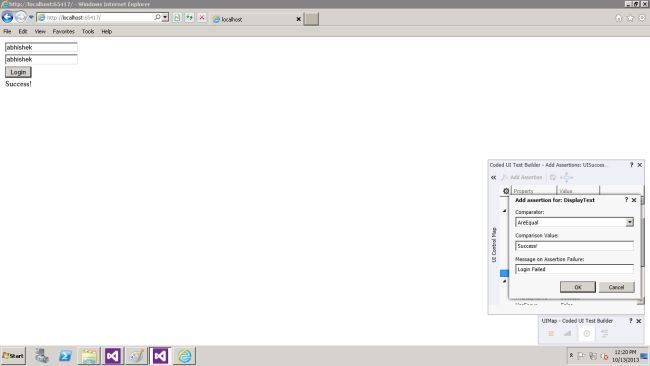Collapse the Coded UI Test Builder panel chevrons
The height and width of the screenshot is (366, 650).
[x=493, y=177]
